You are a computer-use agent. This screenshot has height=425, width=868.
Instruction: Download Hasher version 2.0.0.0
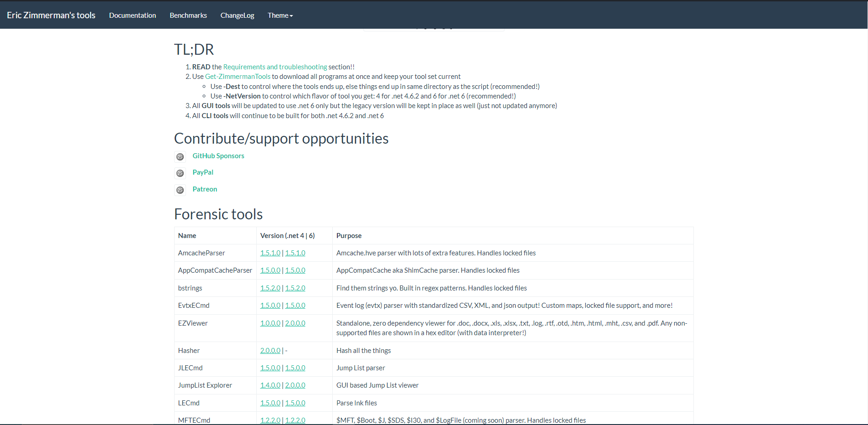[270, 351]
